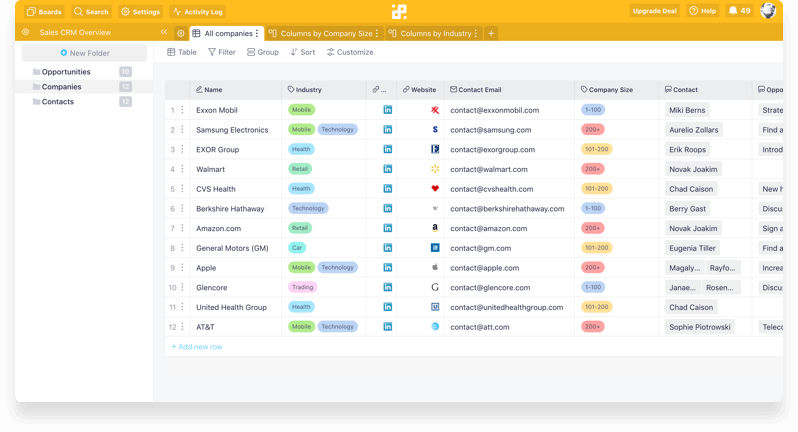This screenshot has height=432, width=798.
Task: Open the Amazon website icon
Action: pos(435,228)
